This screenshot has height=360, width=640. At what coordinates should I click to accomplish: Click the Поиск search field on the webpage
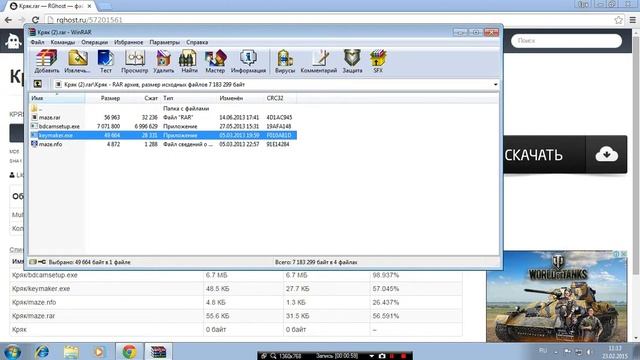pyautogui.click(x=566, y=41)
